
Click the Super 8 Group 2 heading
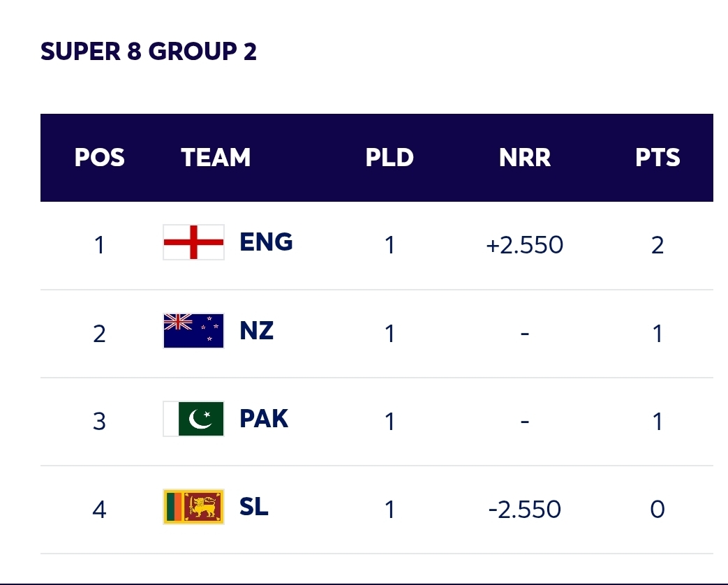click(149, 52)
